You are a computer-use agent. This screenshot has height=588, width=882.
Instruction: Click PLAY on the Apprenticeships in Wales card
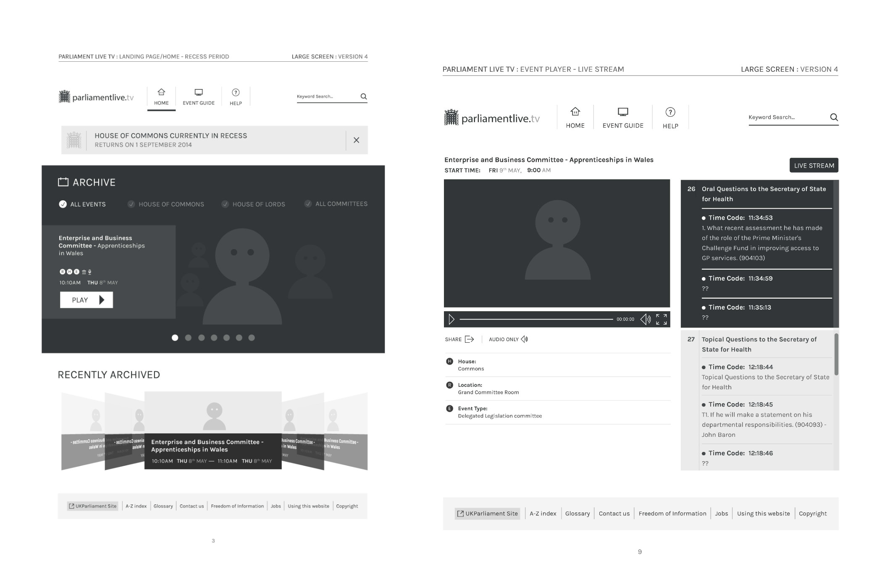click(x=87, y=299)
